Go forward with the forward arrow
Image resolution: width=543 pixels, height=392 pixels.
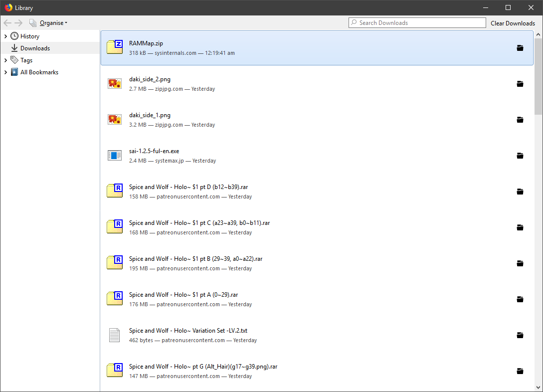point(18,23)
